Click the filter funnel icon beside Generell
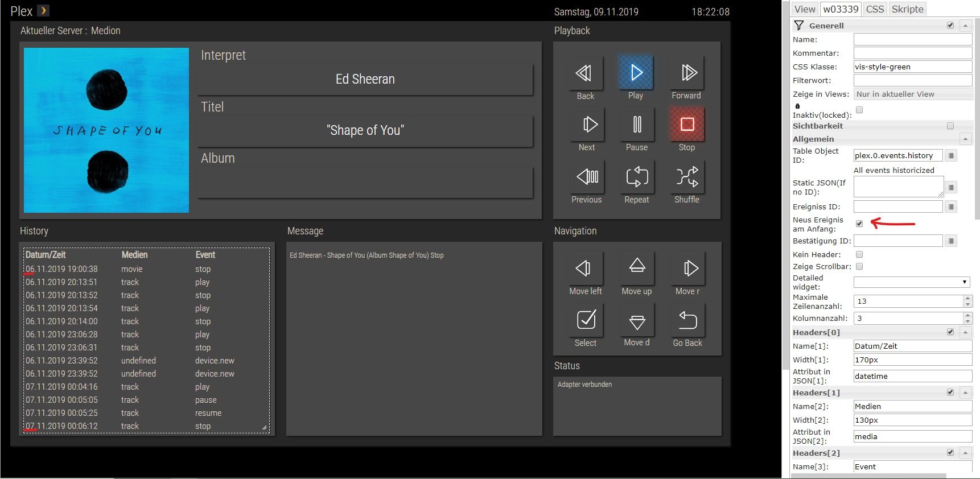Image resolution: width=980 pixels, height=479 pixels. click(x=799, y=25)
